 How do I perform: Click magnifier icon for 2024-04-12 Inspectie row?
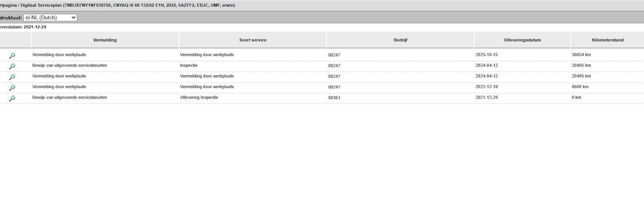[12, 66]
